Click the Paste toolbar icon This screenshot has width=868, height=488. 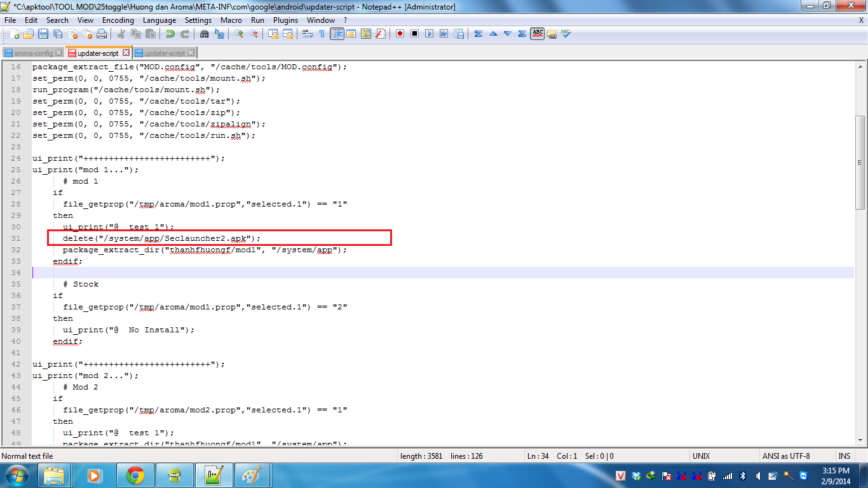[150, 34]
